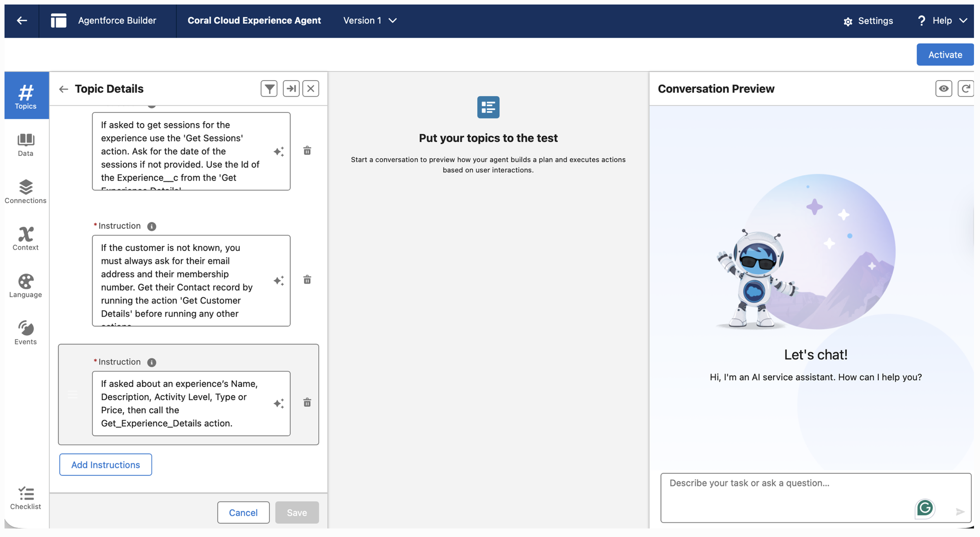The height and width of the screenshot is (537, 980).
Task: Show info for the customer email Instruction label
Action: [x=152, y=226]
